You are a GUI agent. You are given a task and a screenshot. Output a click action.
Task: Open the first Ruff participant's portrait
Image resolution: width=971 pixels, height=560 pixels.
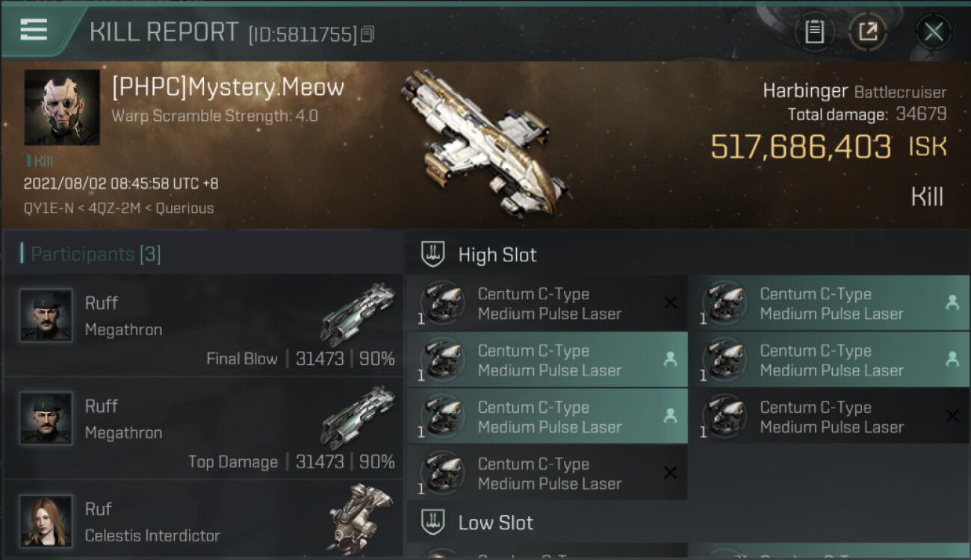pyautogui.click(x=46, y=315)
